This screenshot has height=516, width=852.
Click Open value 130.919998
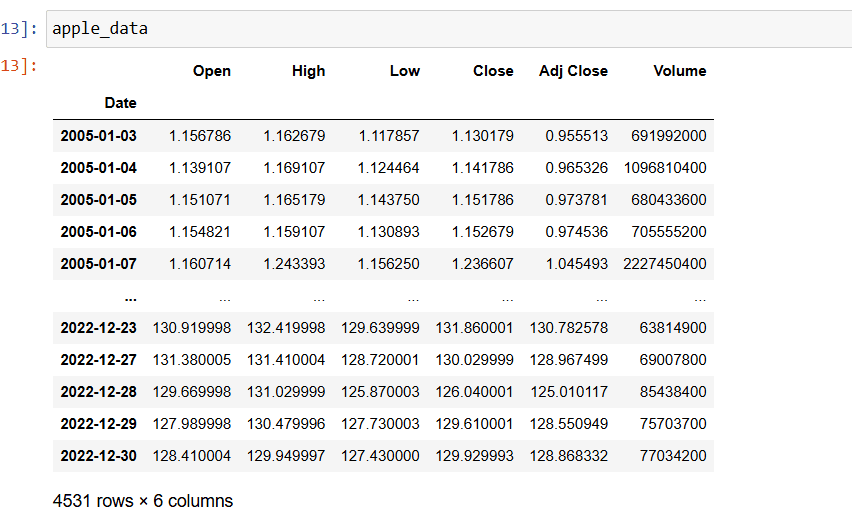[192, 328]
